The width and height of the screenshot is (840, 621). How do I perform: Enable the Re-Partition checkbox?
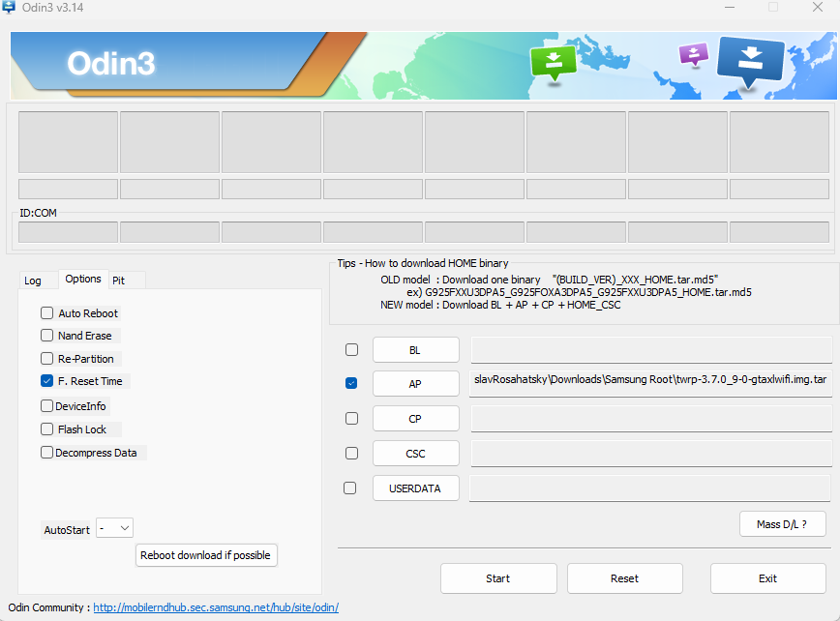point(46,359)
